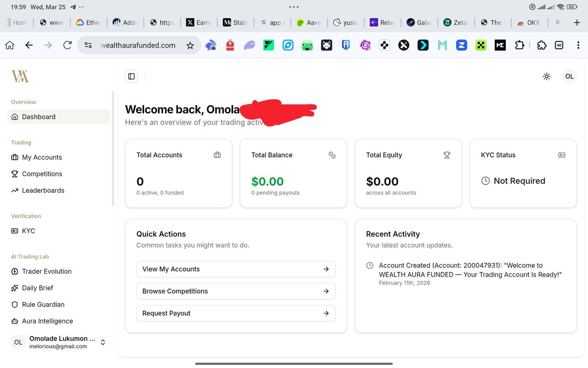Open the blue rabbit wallet extension

[x=211, y=45]
